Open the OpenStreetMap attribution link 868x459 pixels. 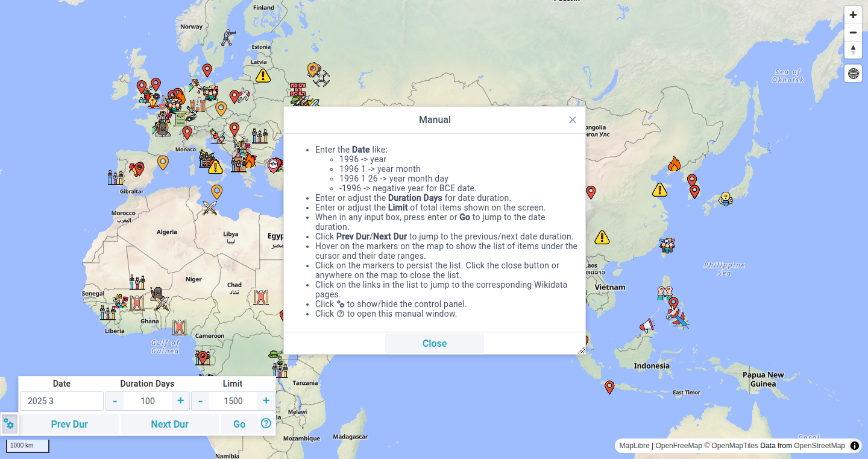[x=819, y=446]
